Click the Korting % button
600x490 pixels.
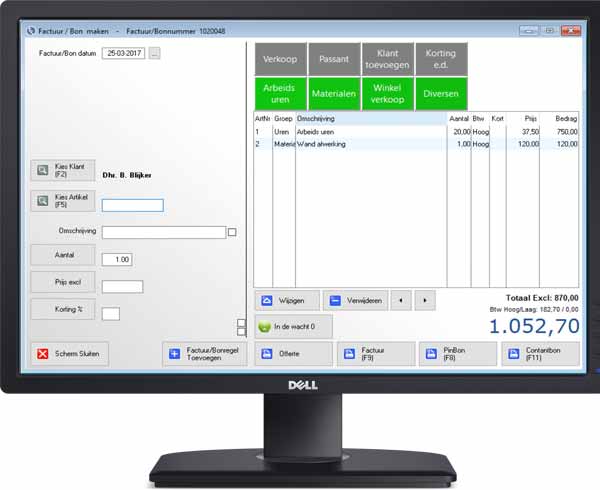pyautogui.click(x=63, y=309)
